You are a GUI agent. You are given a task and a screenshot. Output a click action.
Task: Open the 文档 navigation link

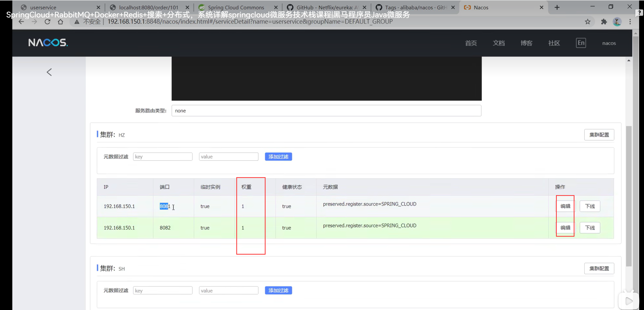(x=499, y=43)
